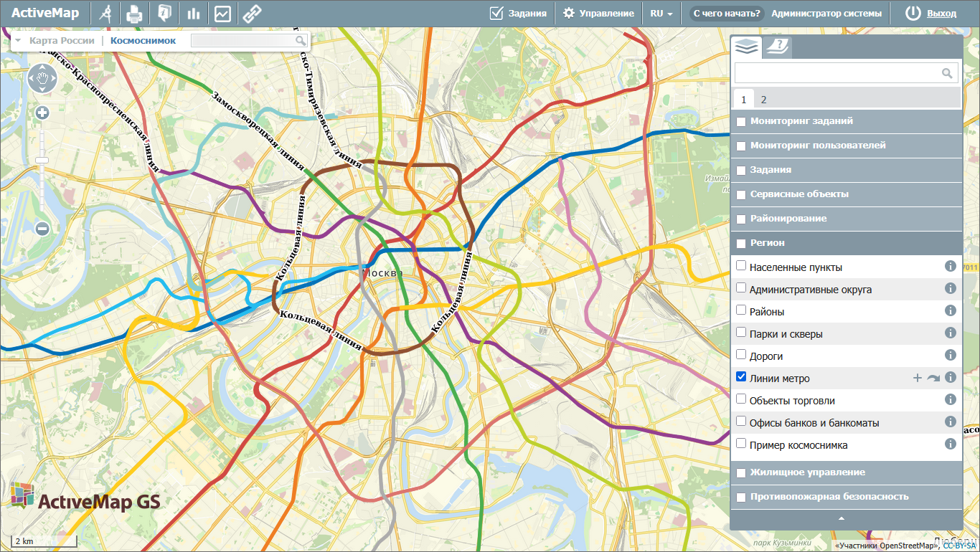Open the line graph report icon
This screenshot has width=980, height=552.
pos(222,14)
